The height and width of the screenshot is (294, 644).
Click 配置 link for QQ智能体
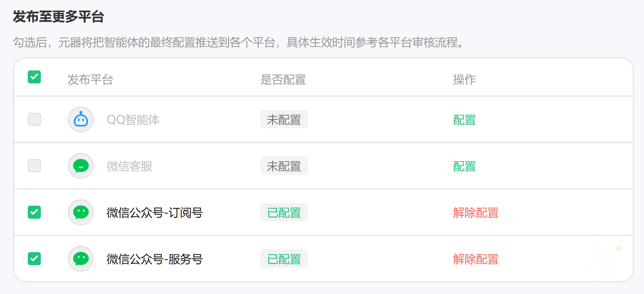464,120
